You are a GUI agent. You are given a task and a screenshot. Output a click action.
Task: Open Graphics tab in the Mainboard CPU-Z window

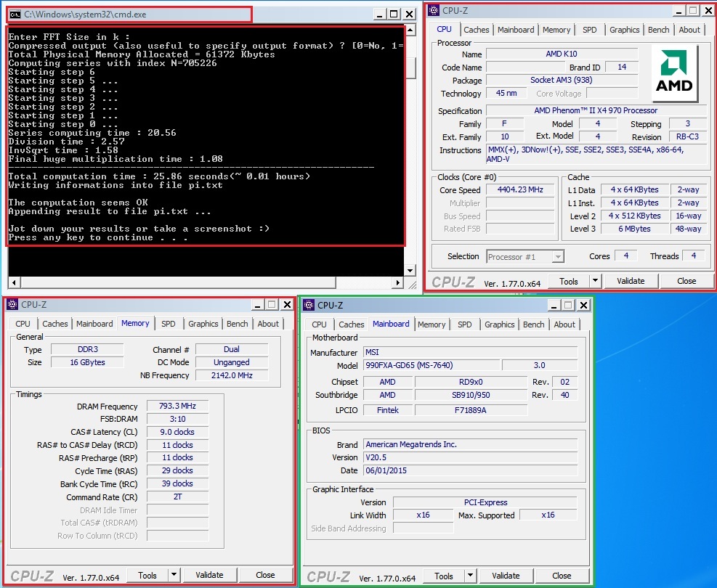tap(499, 324)
